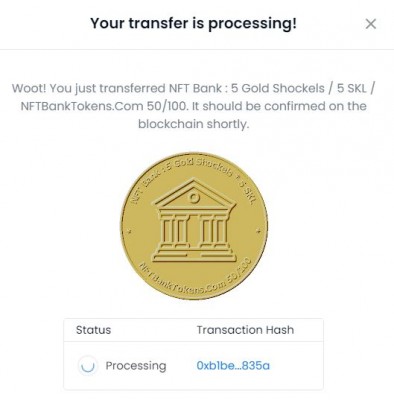The width and height of the screenshot is (394, 400).
Task: Click engraved '5 SKL' text on coin
Action: pos(248,193)
